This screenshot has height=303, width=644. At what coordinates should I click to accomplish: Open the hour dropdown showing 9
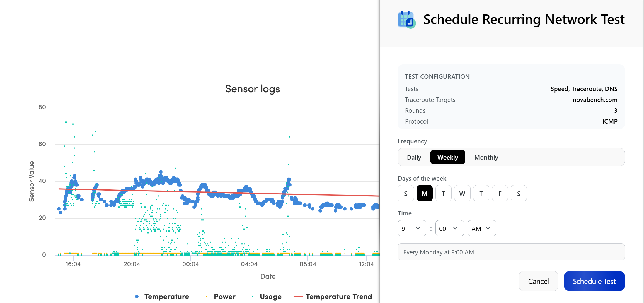[412, 228]
